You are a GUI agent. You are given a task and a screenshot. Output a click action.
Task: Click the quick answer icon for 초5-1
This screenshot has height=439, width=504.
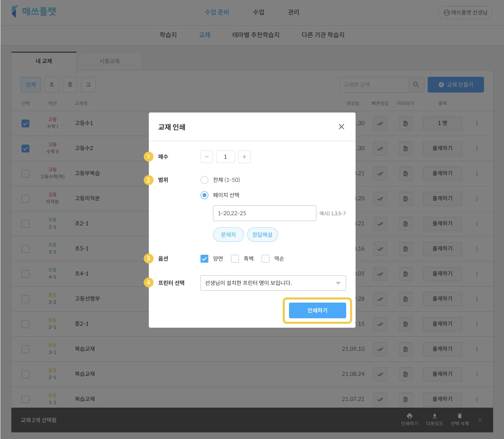380,249
